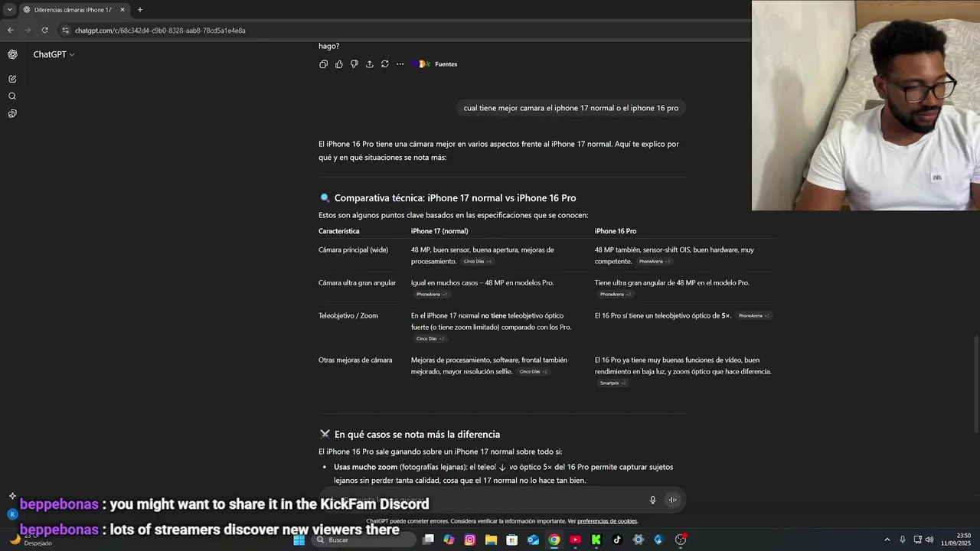The height and width of the screenshot is (551, 980).
Task: Open File Explorer from taskbar
Action: point(491,540)
